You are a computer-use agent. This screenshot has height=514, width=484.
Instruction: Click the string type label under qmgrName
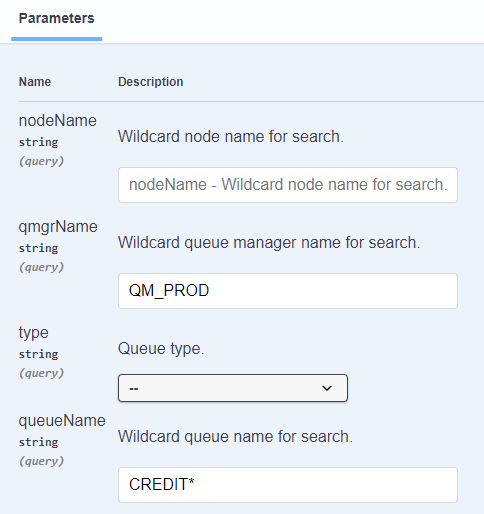(x=39, y=248)
